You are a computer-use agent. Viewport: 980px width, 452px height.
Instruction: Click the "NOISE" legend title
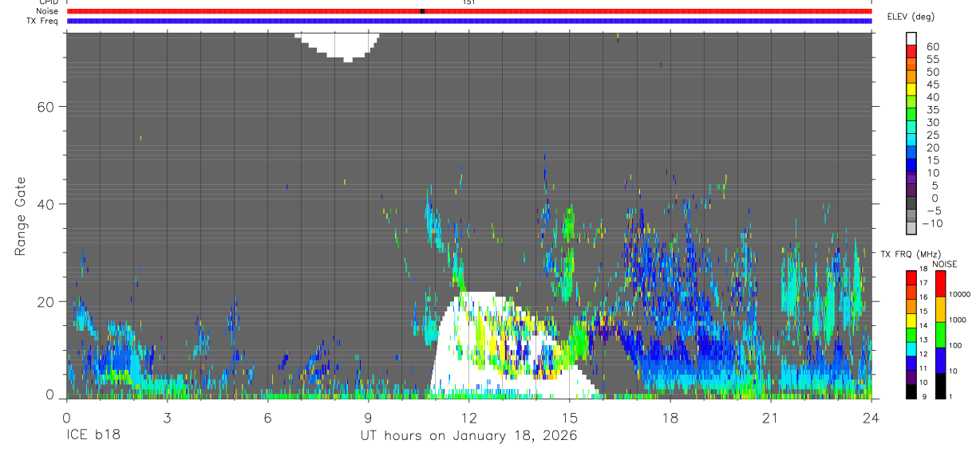click(x=944, y=264)
